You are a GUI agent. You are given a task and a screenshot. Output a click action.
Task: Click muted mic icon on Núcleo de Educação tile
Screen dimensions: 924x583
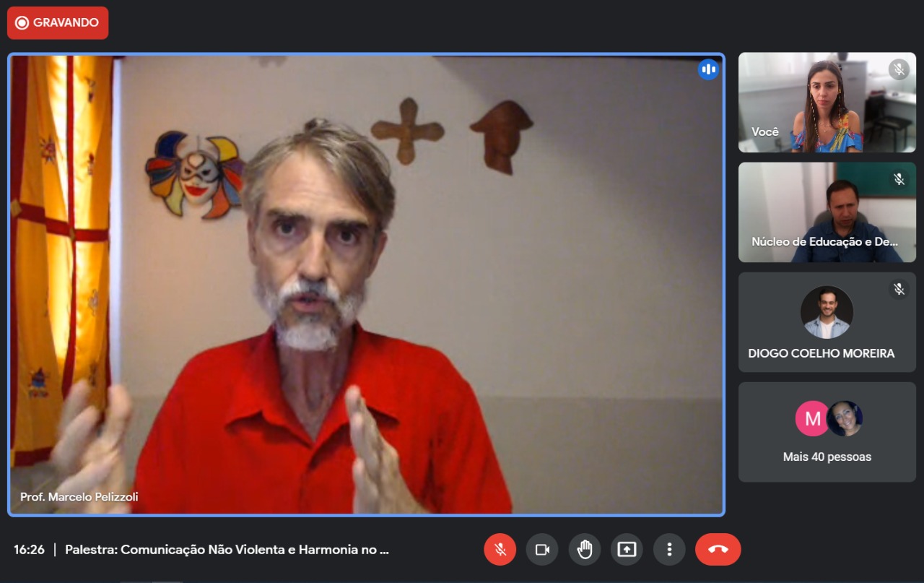pyautogui.click(x=899, y=179)
